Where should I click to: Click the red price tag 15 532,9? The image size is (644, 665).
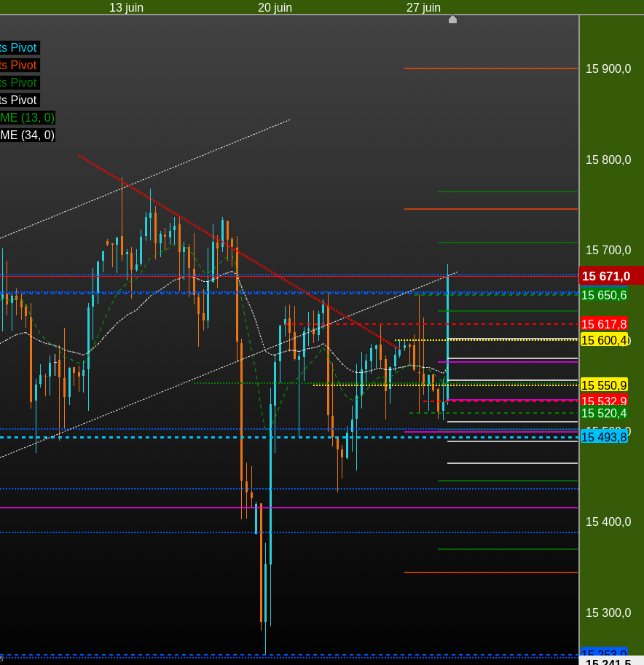604,401
